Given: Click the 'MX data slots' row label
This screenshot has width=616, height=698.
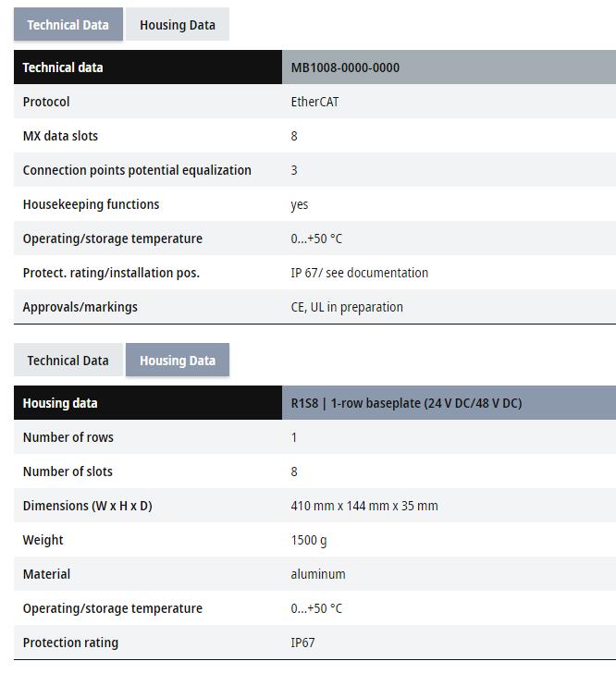Looking at the screenshot, I should (60, 136).
